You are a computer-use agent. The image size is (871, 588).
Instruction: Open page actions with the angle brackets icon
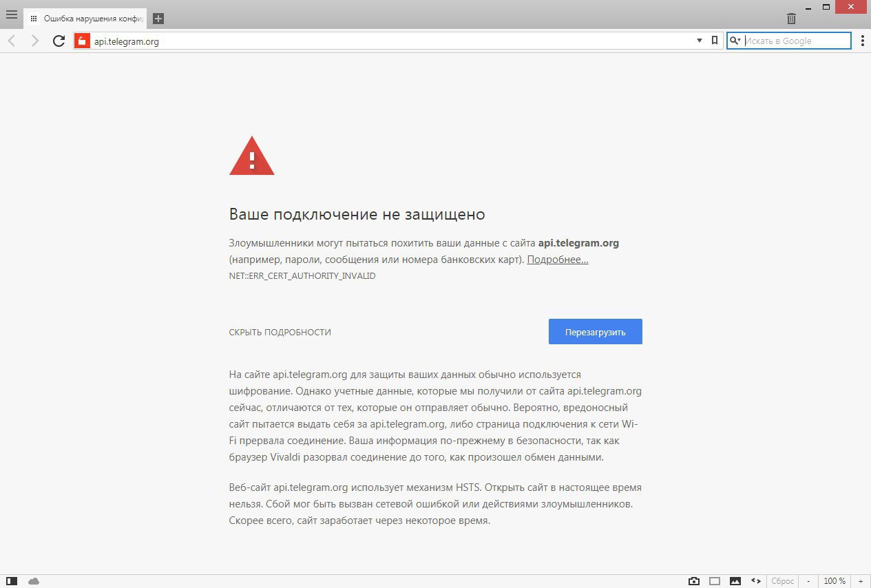pos(756,581)
